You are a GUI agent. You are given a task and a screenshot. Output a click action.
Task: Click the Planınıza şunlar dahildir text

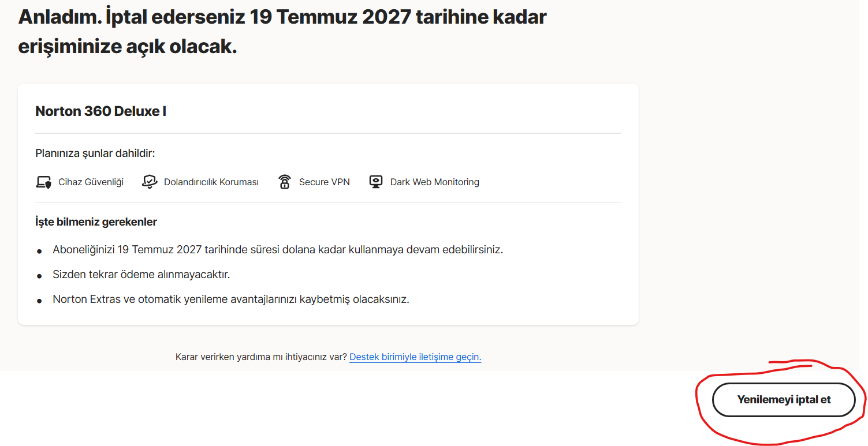coord(95,153)
